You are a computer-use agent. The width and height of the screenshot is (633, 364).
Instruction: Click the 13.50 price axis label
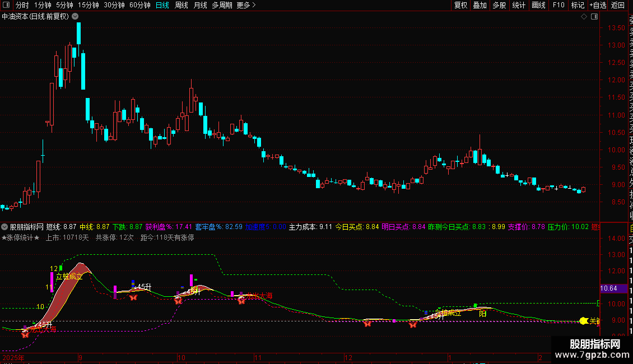click(616, 28)
